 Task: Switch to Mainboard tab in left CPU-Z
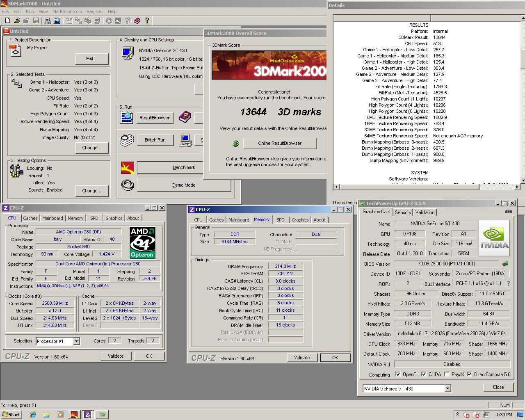[52, 218]
